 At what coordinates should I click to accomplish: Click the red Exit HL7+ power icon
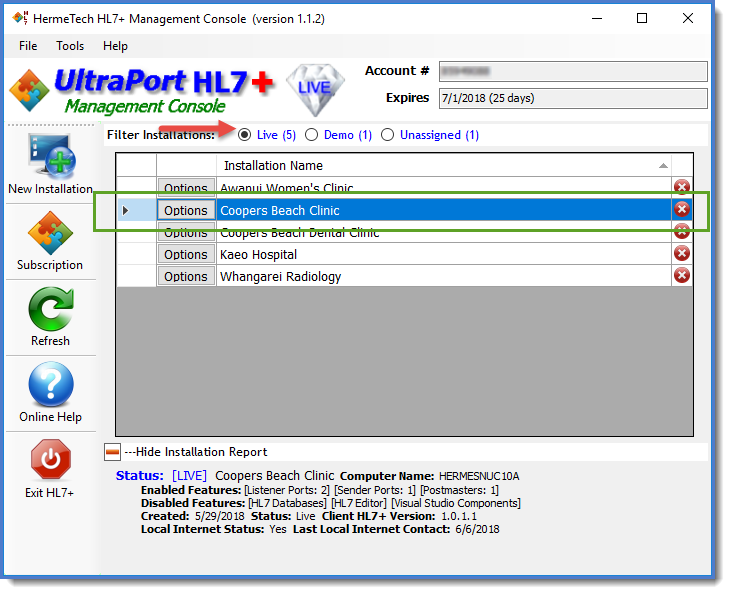coord(51,460)
